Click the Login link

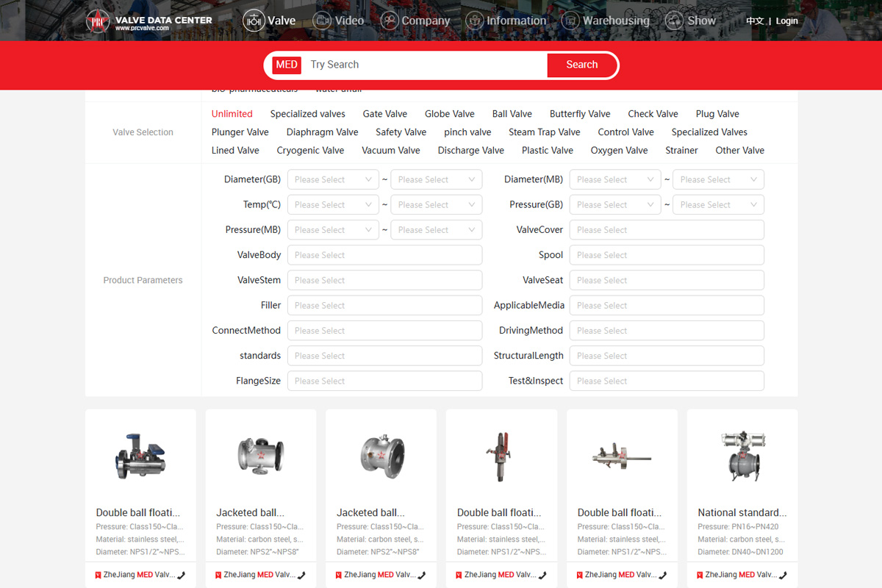pos(786,21)
